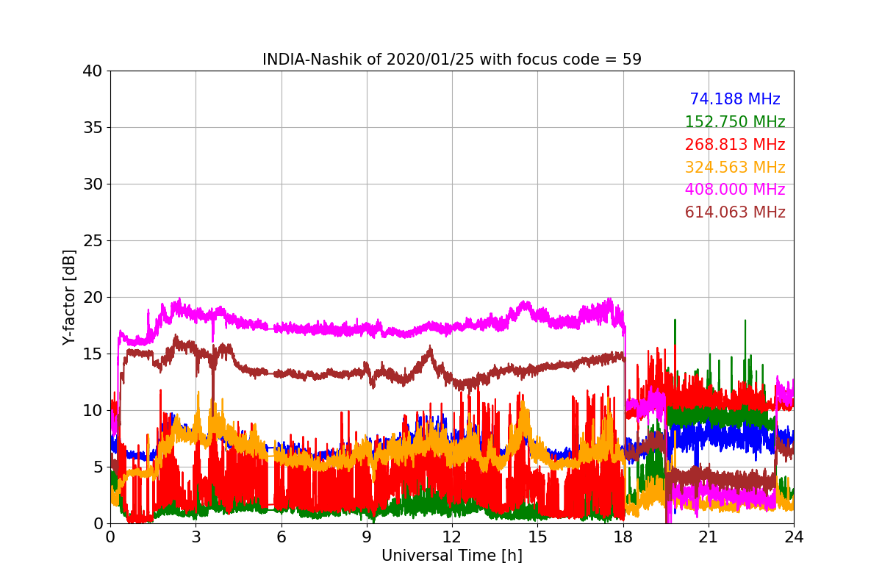Screen dimensions: 882x588
Task: Click the x-axis tick label 18
Action: coord(623,537)
